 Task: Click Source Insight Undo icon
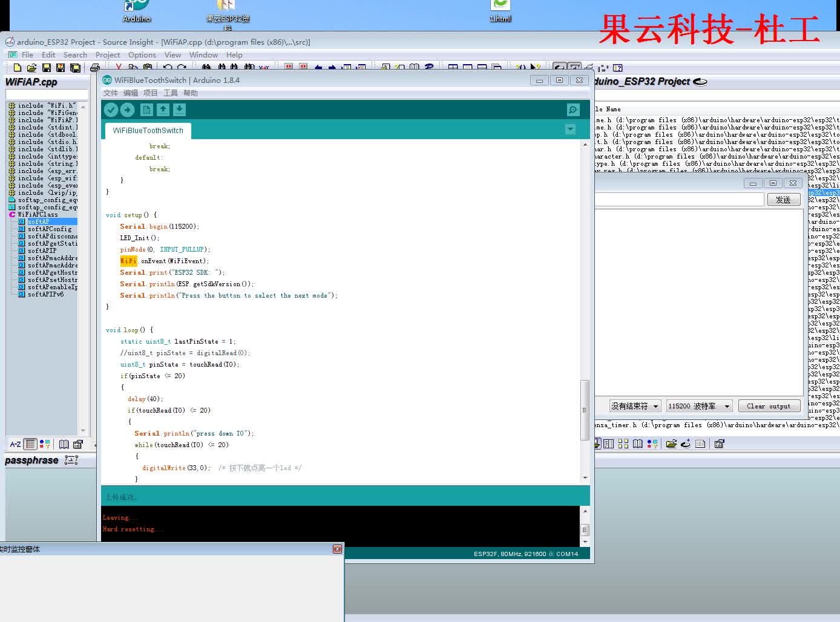click(x=168, y=68)
